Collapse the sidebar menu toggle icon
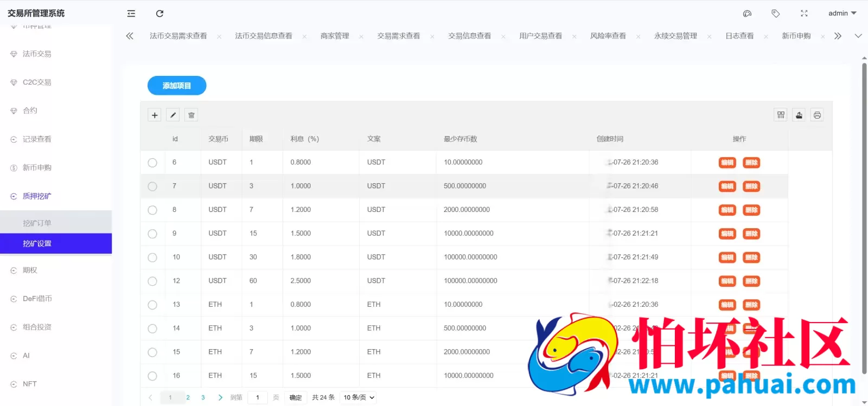868x406 pixels. point(131,14)
